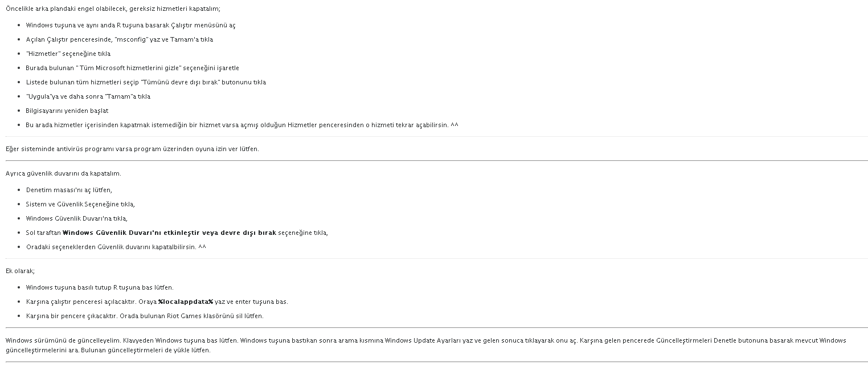Click the "Ayrıca güvenlik duvarını da kapatalım" heading
Screen dimensions: 868x370
click(x=63, y=173)
